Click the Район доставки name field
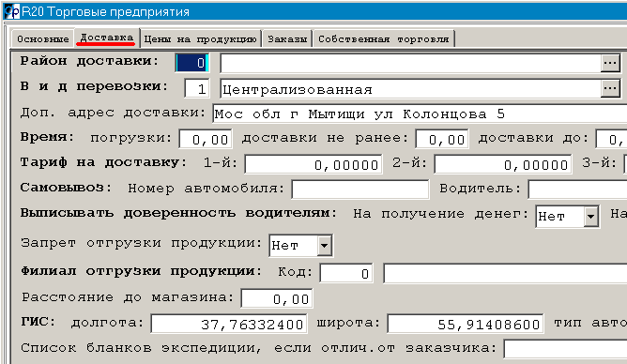 click(410, 63)
